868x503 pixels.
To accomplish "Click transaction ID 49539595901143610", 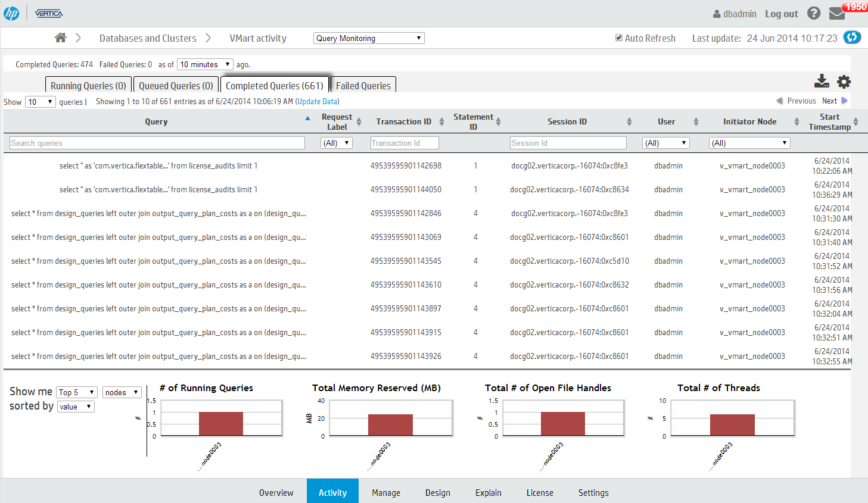I will tap(406, 285).
